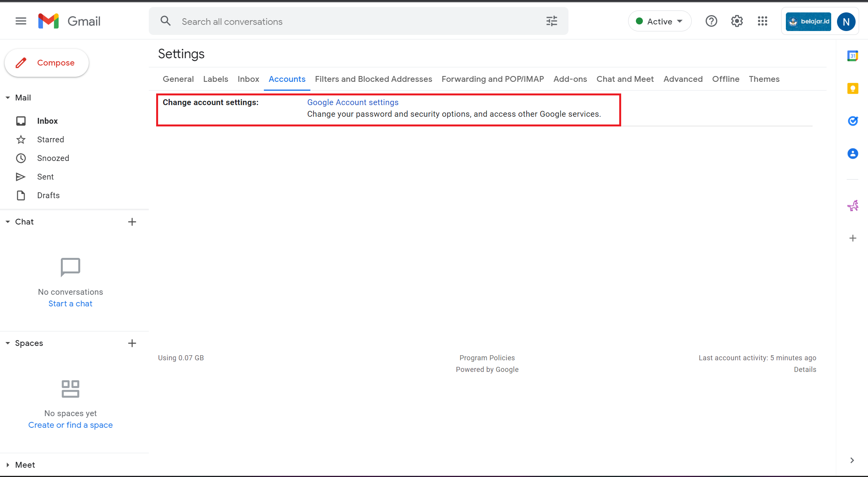The image size is (868, 477).
Task: Click the Powered by Google text
Action: [x=487, y=370]
